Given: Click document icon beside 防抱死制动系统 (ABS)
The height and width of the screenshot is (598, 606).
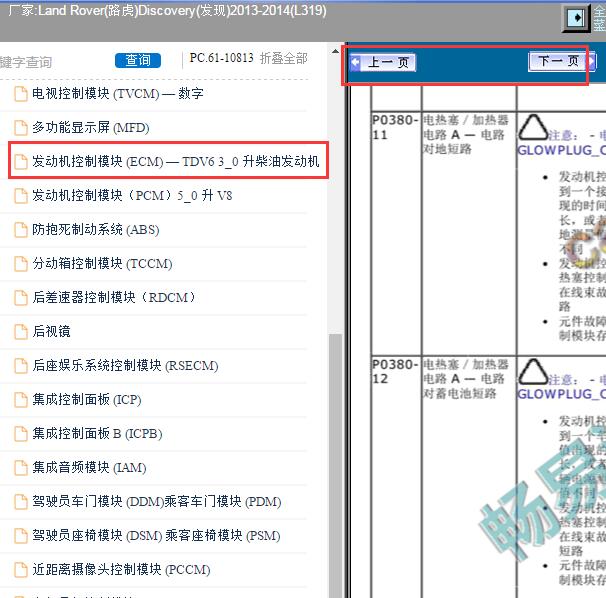Looking at the screenshot, I should coord(20,230).
